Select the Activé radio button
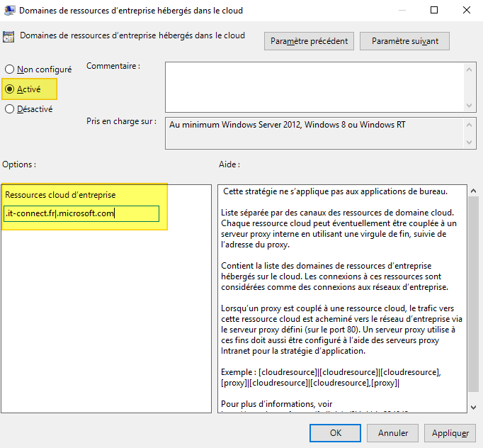483x448 pixels. (x=10, y=89)
